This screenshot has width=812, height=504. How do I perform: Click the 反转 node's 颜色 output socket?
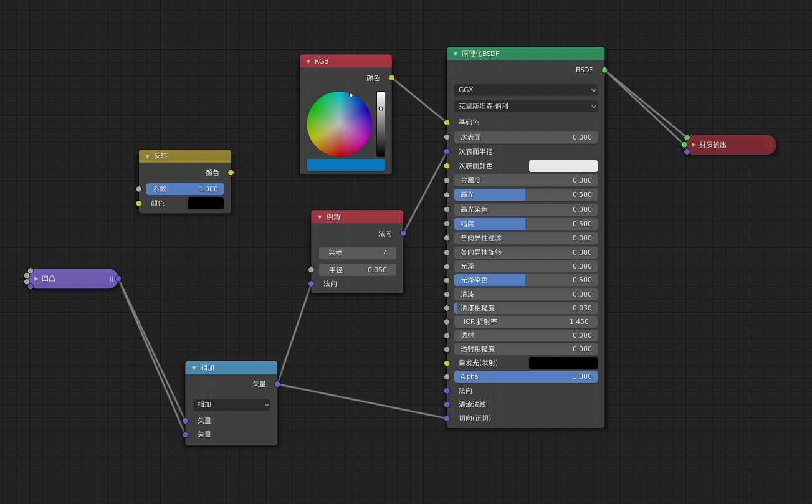point(231,173)
